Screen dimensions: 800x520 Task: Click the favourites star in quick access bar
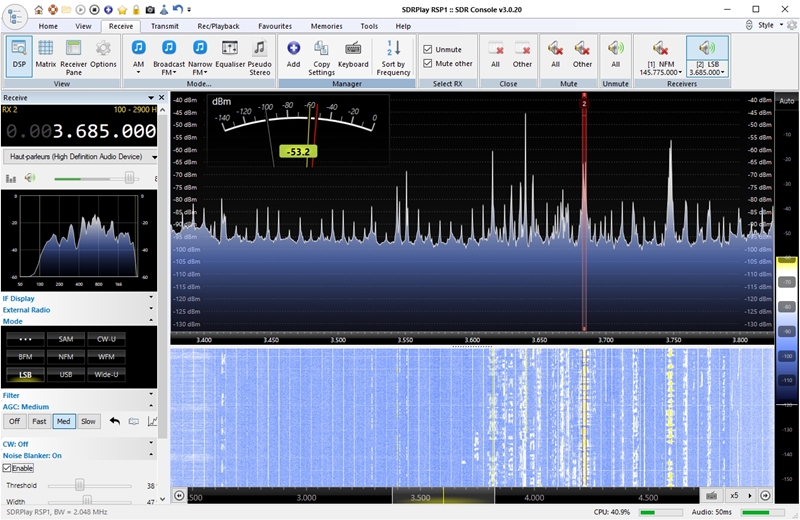coord(122,9)
